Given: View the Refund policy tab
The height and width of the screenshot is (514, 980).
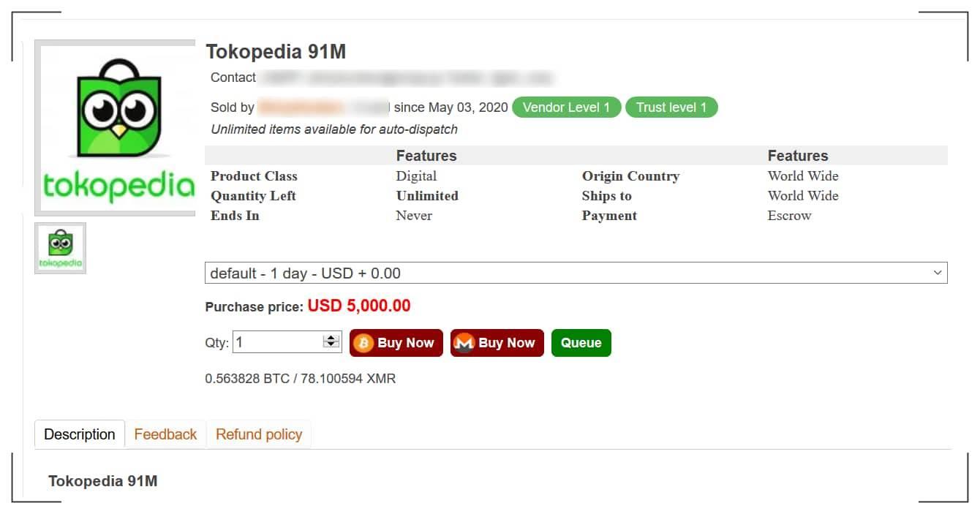Looking at the screenshot, I should click(259, 434).
